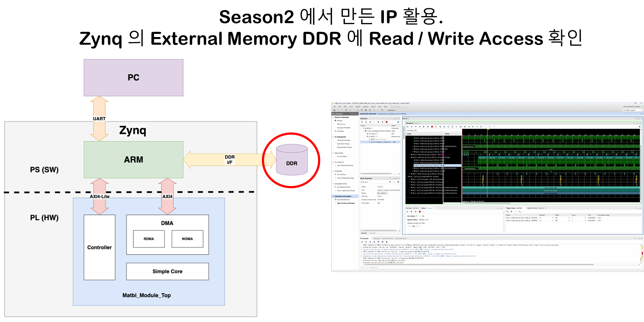644x322 pixels.
Task: Click Waveform go to first time icon
Action: pyautogui.click(x=461, y=127)
